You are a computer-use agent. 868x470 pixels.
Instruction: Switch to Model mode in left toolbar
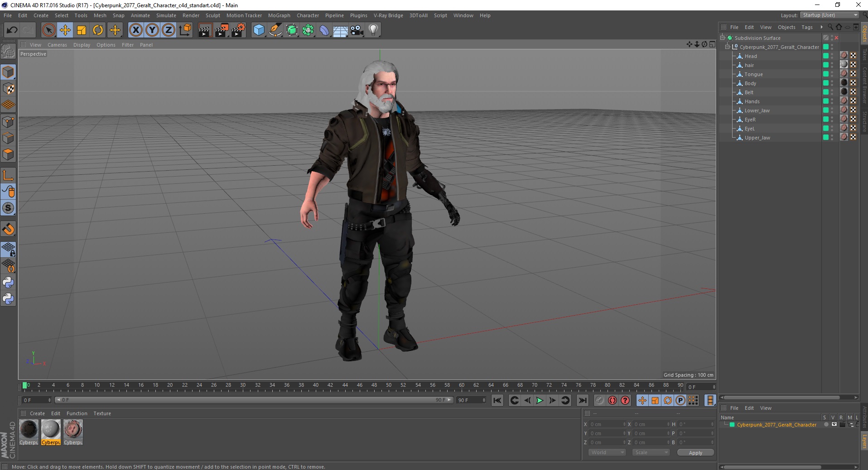tap(8, 72)
